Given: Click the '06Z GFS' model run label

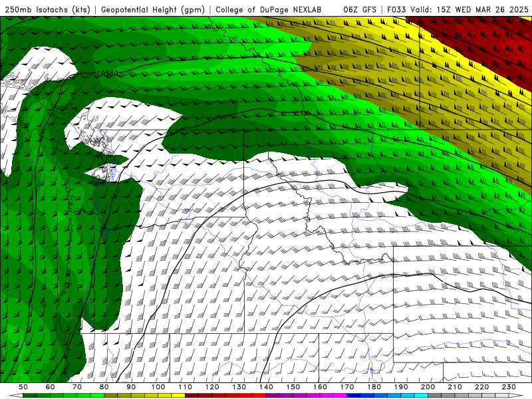Looking at the screenshot, I should [x=360, y=9].
